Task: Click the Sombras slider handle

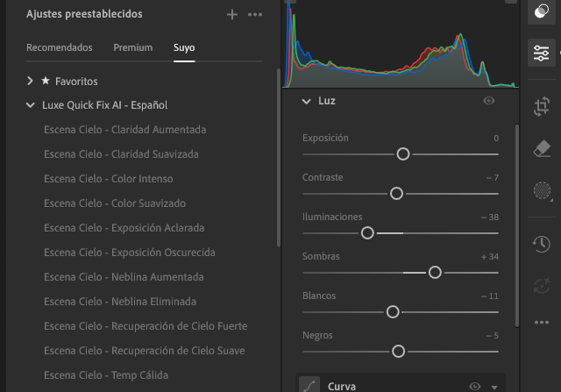Action: [435, 273]
